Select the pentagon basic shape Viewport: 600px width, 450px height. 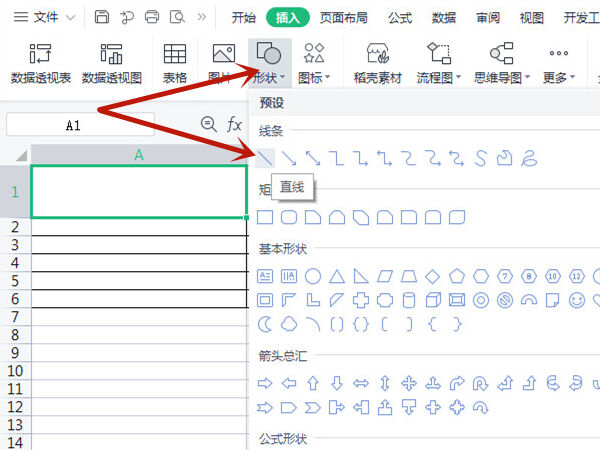[457, 276]
